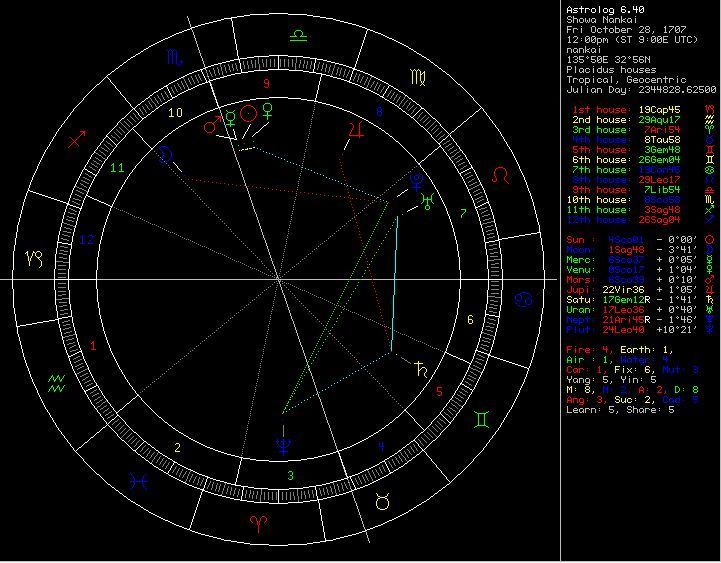
Task: Click the '1st house: 19Cap45' row
Action: tap(643, 110)
